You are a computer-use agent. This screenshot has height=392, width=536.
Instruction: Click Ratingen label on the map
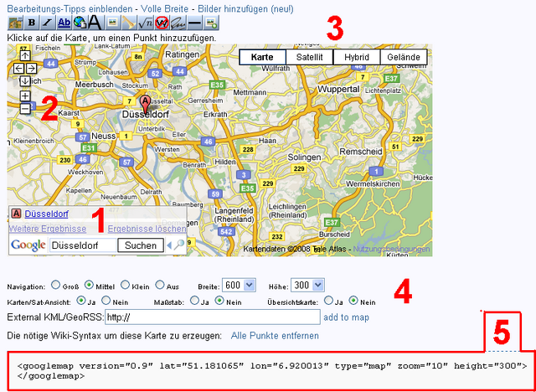[x=183, y=54]
